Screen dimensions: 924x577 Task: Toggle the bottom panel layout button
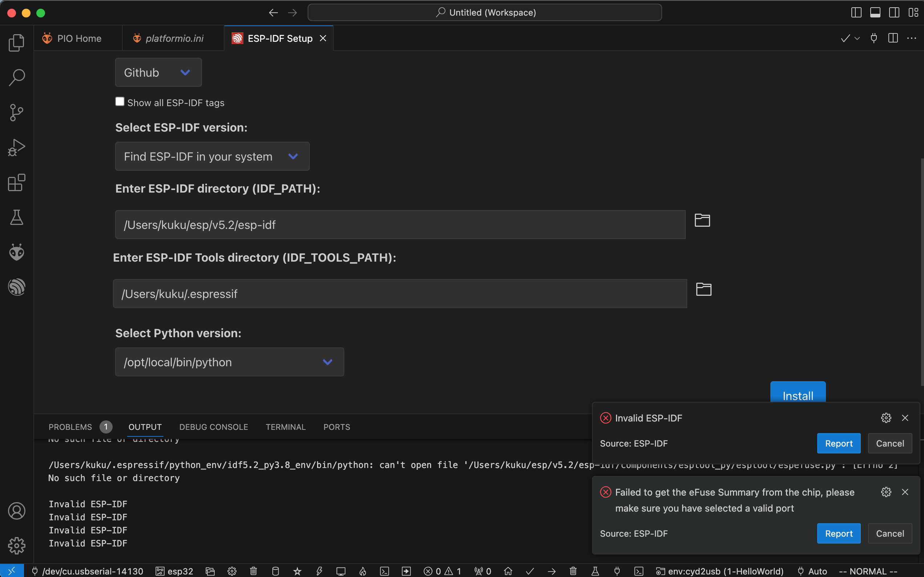pyautogui.click(x=875, y=13)
